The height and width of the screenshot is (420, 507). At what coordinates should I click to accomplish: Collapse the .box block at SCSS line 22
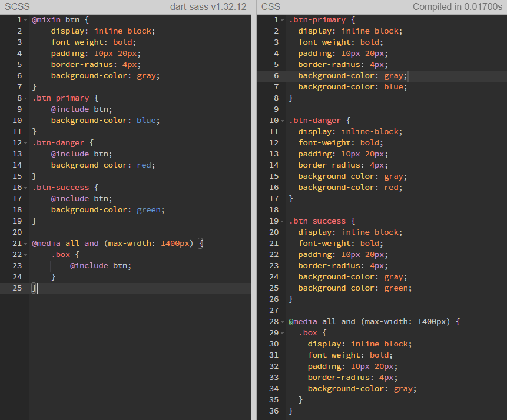[x=25, y=255]
